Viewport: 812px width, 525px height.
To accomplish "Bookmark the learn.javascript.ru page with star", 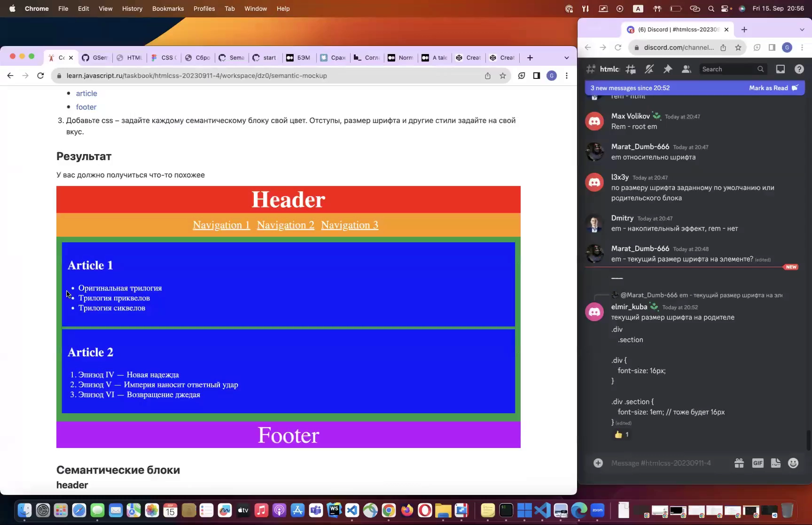I will pos(503,76).
